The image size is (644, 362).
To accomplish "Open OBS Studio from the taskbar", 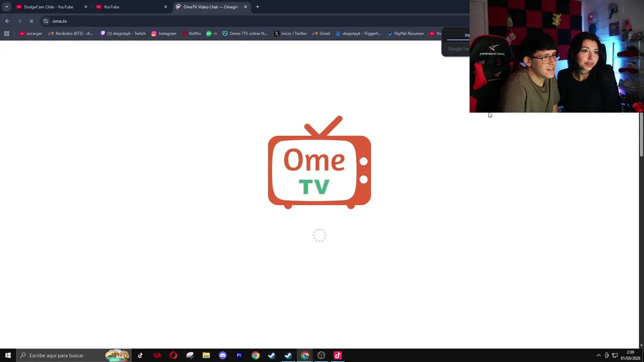I will (321, 355).
